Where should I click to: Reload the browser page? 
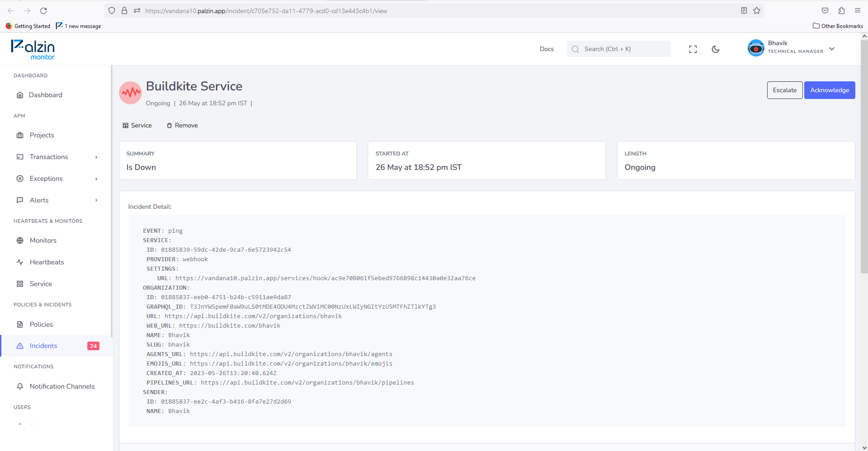(43, 10)
